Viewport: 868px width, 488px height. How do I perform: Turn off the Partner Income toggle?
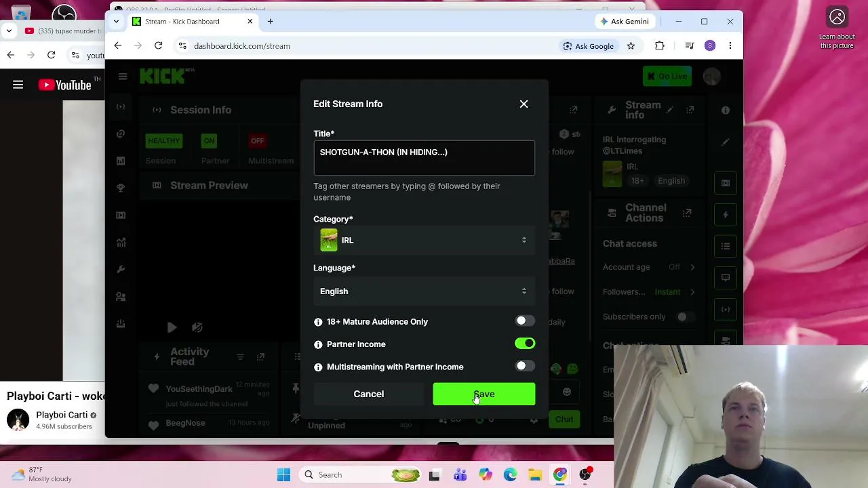525,344
